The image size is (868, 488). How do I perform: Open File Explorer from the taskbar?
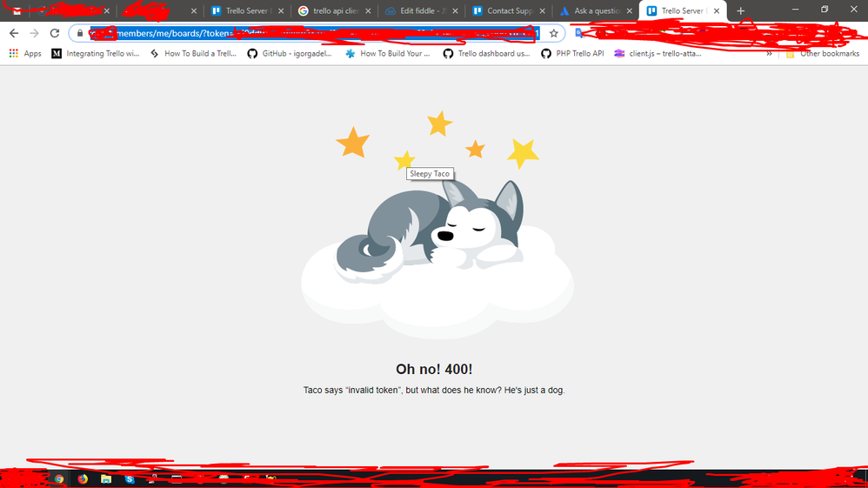106,478
